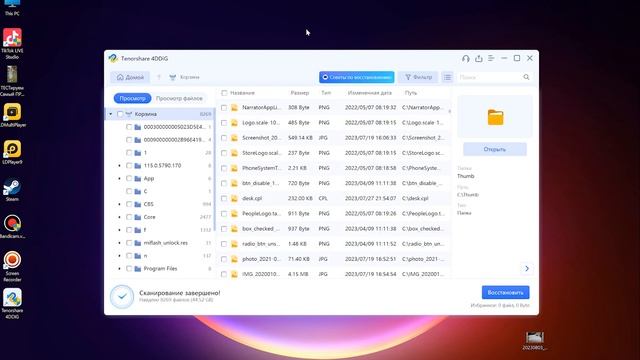This screenshot has width=640, height=360.
Task: Click file icon of Screenshot_20... row
Action: 234,138
